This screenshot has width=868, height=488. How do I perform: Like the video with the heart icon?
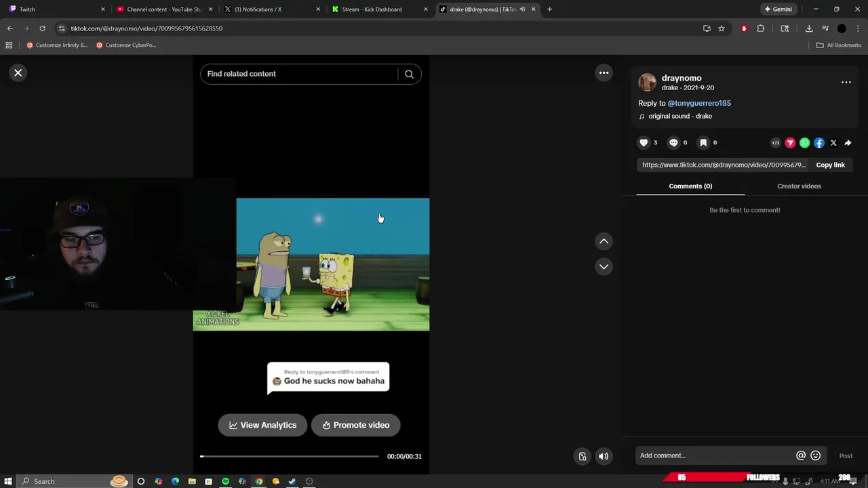coord(644,142)
